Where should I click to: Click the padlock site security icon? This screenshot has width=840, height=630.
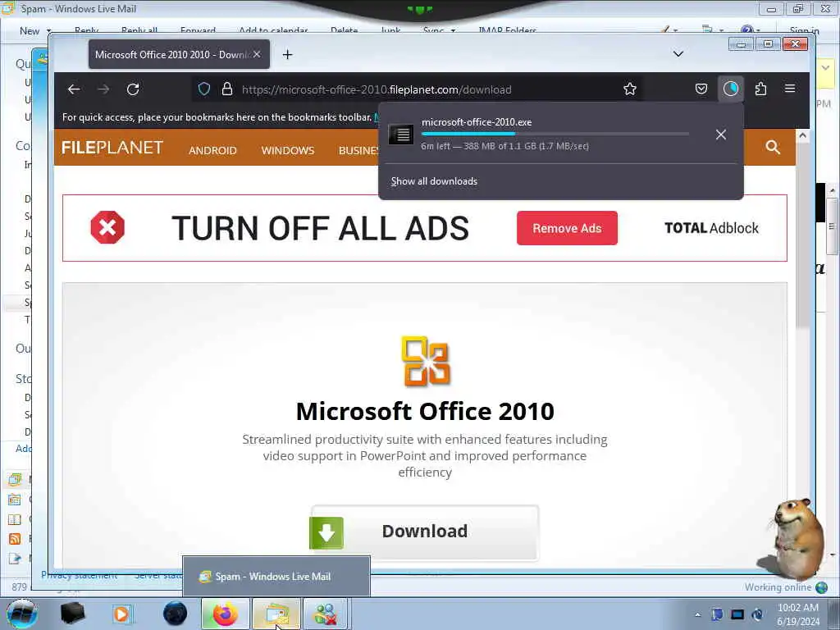227,89
